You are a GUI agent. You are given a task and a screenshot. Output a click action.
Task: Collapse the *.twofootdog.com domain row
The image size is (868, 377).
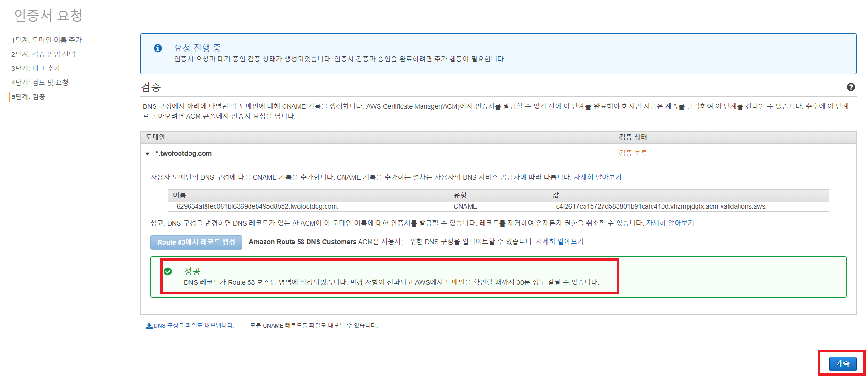tap(147, 154)
